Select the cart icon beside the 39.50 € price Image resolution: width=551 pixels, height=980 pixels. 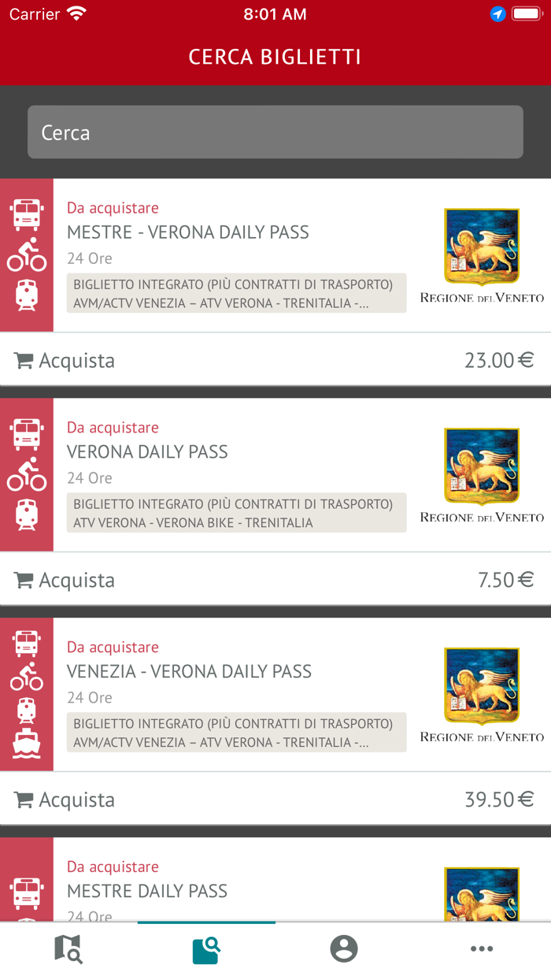[24, 799]
